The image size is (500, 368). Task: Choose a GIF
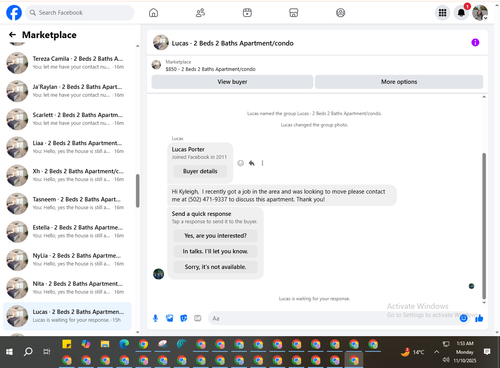[198, 318]
